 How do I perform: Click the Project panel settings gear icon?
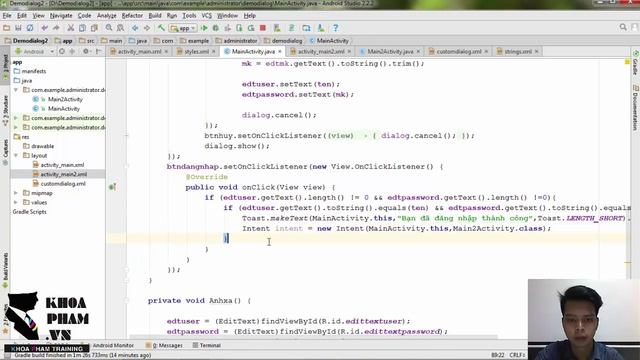86,51
